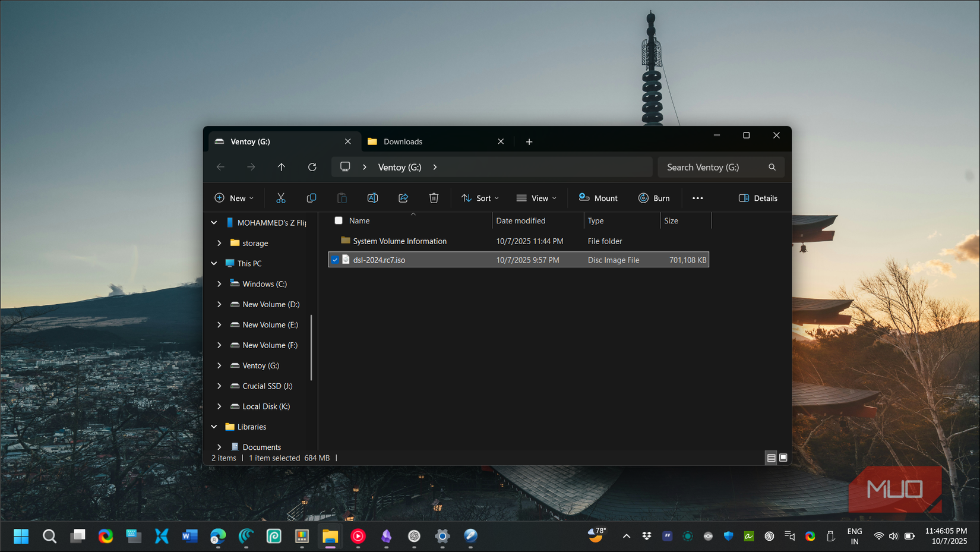Collapse MOHAMMED's Z Flip tree node
The width and height of the screenshot is (980, 552).
(x=214, y=223)
